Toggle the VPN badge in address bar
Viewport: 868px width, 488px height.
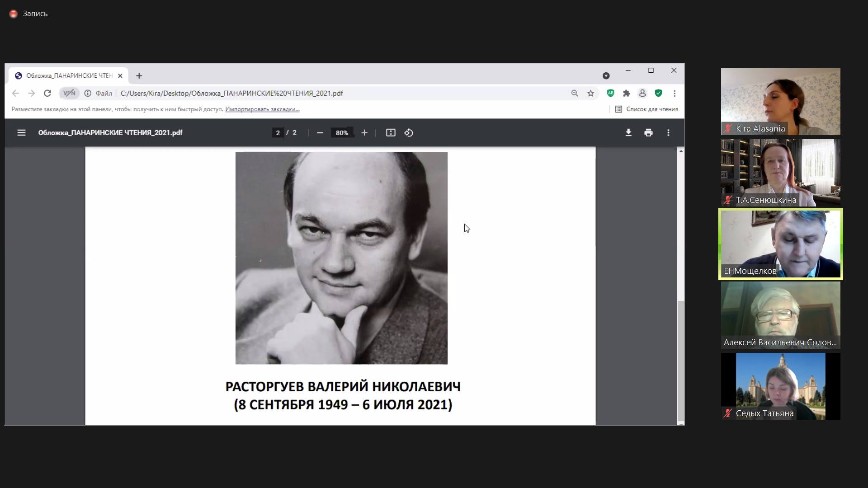(69, 94)
